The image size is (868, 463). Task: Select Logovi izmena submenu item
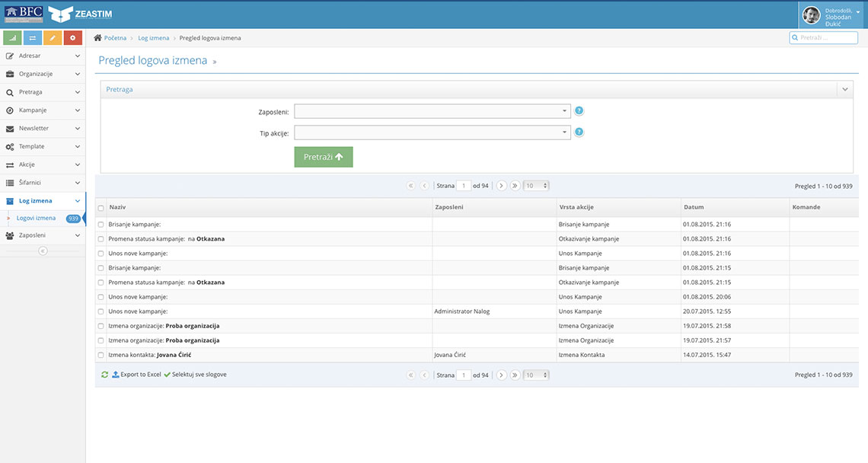[36, 219]
